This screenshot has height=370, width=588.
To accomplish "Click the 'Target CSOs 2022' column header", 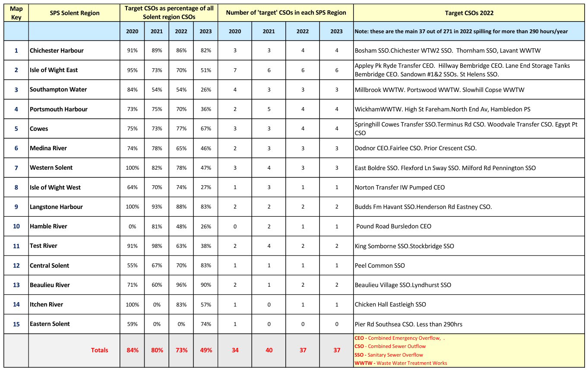I will 469,13.
